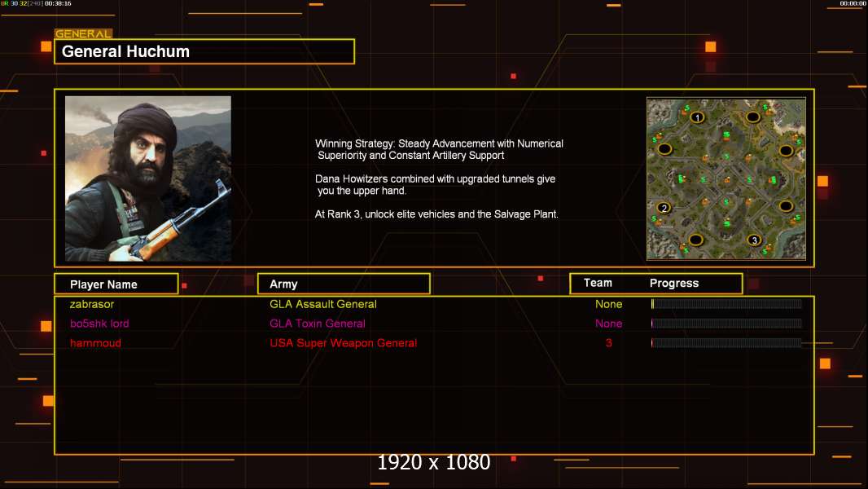Viewport: 868px width, 489px height.
Task: Click the 00:38:16 timer readout
Action: [x=58, y=3]
